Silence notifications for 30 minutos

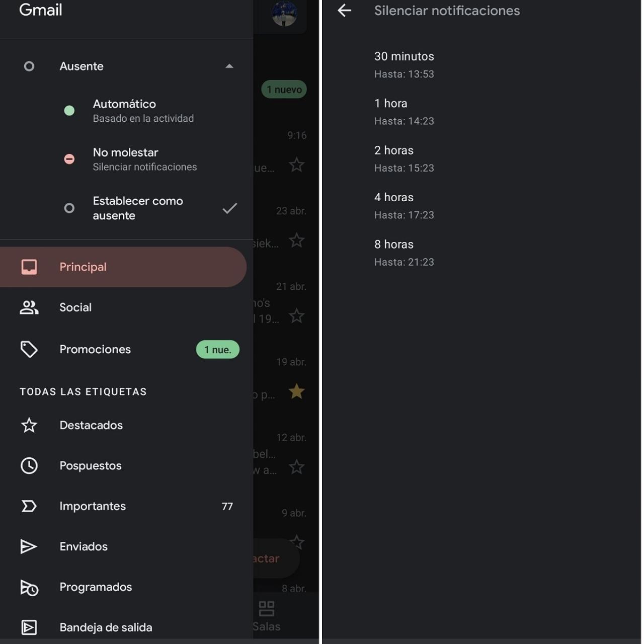click(x=404, y=65)
